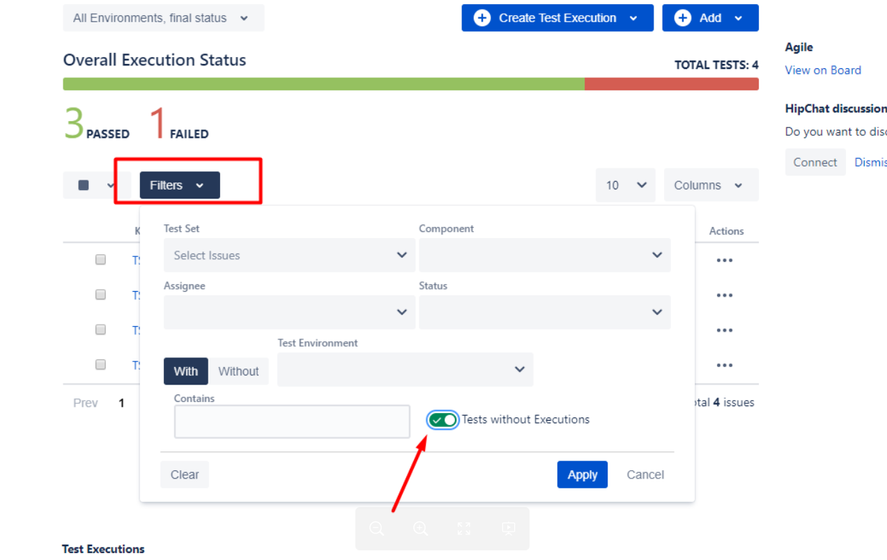Open actions menu for the first test row

click(x=725, y=261)
